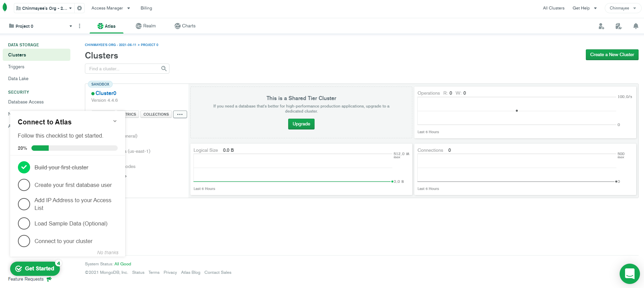Open the Status footer link
644x288 pixels.
(138, 272)
